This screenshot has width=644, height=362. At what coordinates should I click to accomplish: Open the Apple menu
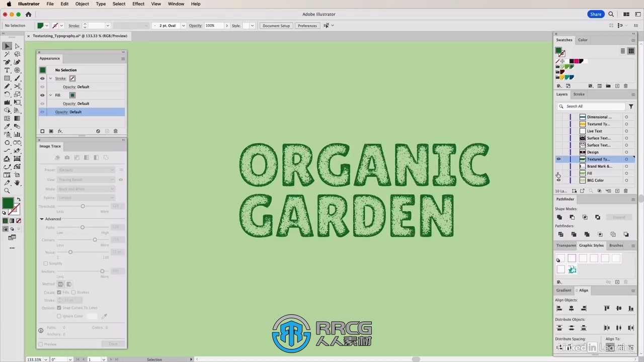(x=9, y=4)
